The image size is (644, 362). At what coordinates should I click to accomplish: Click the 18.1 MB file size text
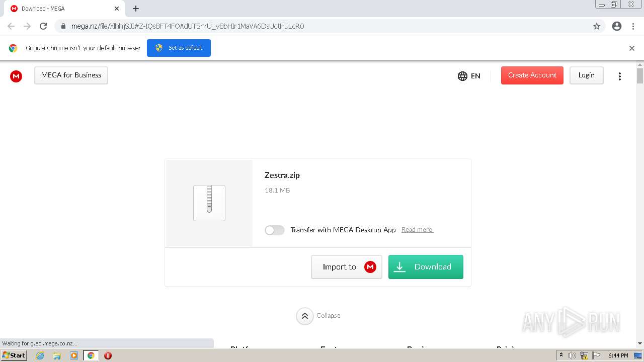(x=277, y=191)
